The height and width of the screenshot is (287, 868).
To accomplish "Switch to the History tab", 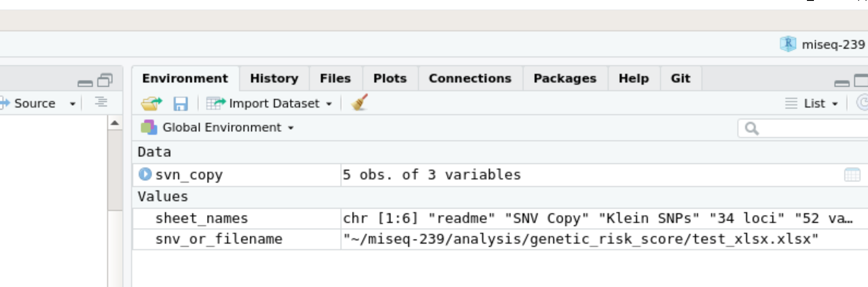I will point(274,78).
